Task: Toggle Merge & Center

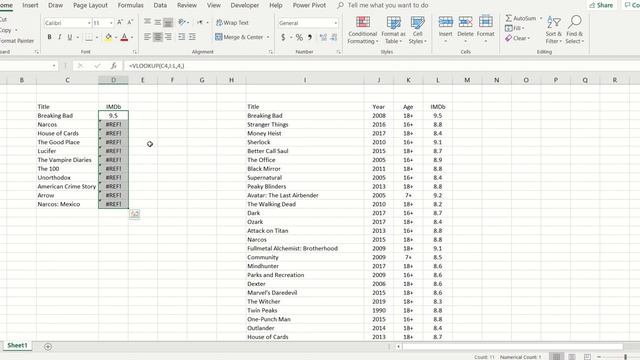Action: (x=239, y=37)
